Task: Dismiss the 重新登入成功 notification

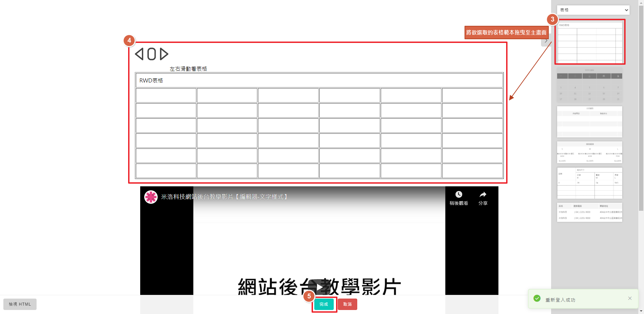Action: (630, 298)
